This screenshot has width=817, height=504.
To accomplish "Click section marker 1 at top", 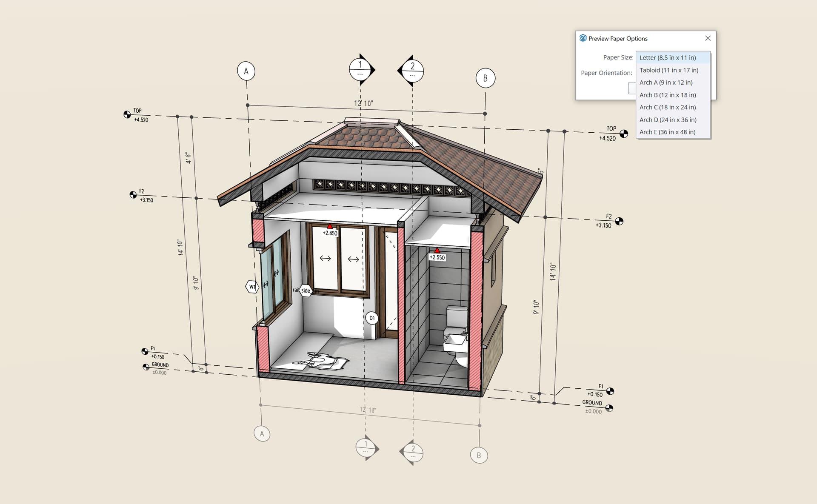I will [x=360, y=69].
